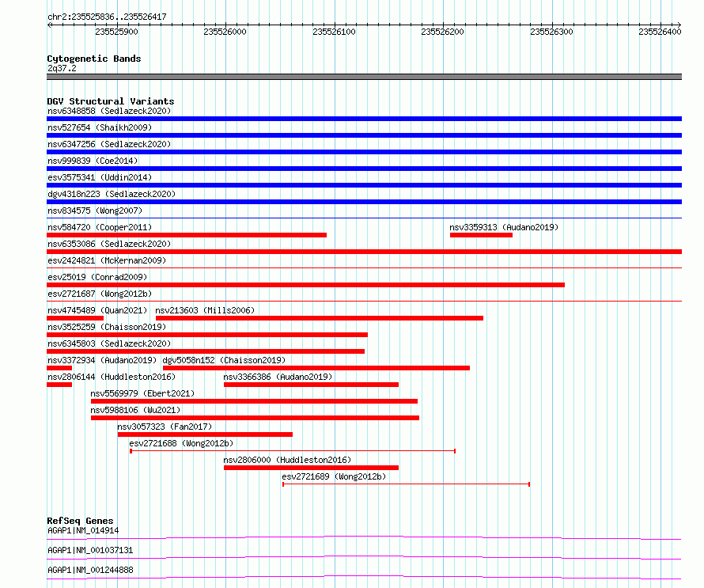Select the esv3575341 blue variant bar
This screenshot has width=704, height=588.
coord(364,185)
